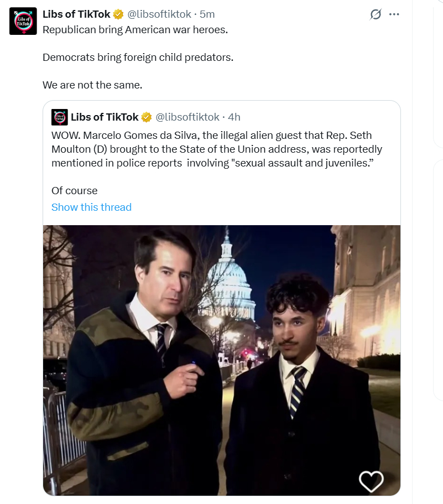Click the Grok explain icon beside the post
Image resolution: width=443 pixels, height=504 pixels.
point(376,14)
